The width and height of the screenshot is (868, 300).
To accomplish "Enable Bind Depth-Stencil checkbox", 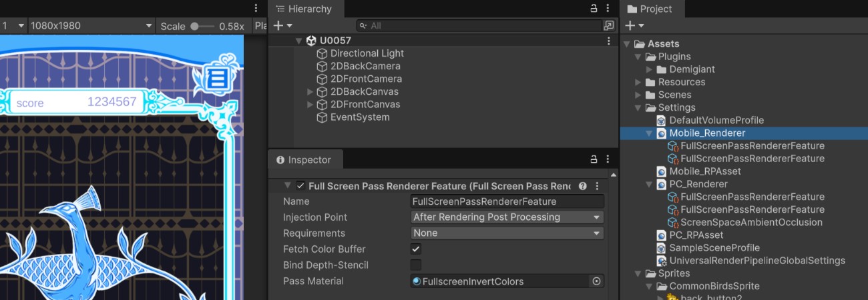I will (x=415, y=265).
